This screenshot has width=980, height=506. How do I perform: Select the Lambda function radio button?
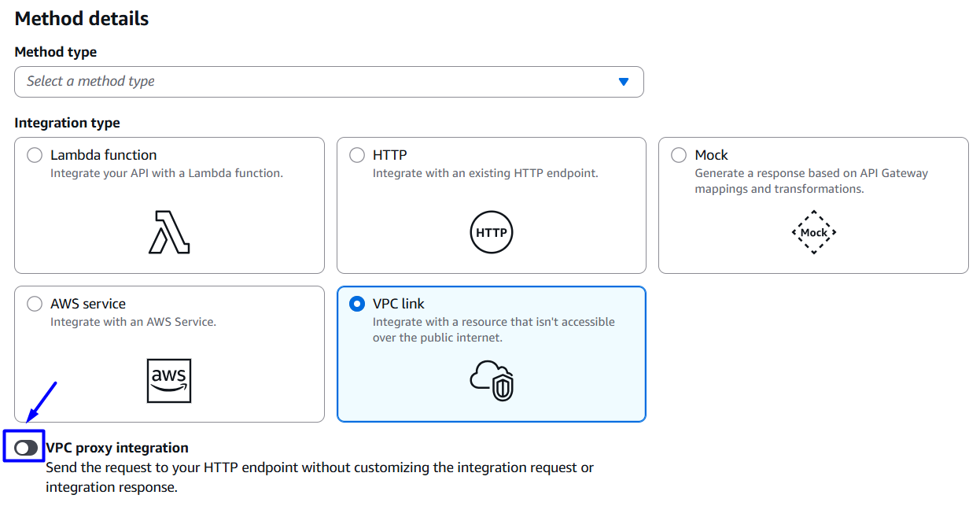(35, 155)
